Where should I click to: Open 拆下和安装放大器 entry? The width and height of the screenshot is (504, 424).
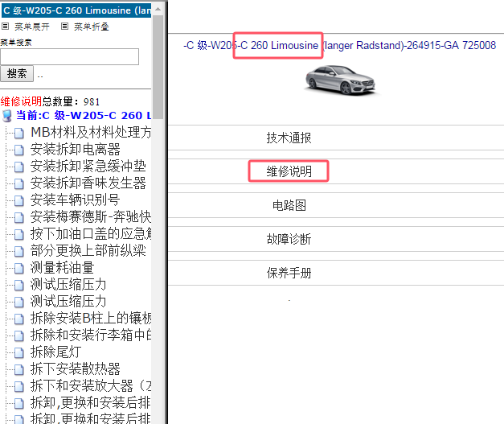[91, 385]
